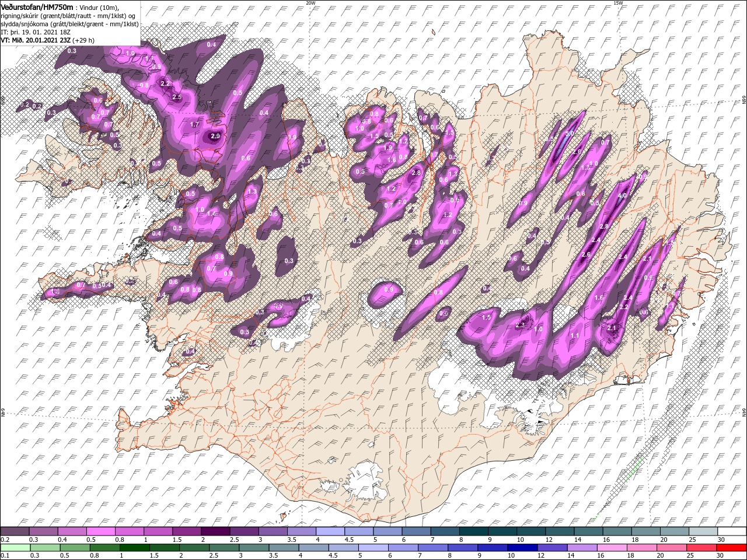Pick the upper-row legend swatch starting at 1.5

(187, 531)
